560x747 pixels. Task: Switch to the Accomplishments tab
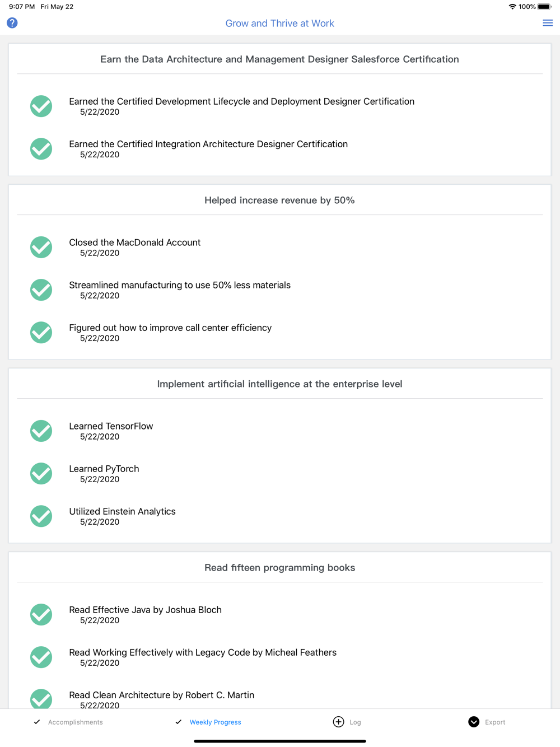75,722
